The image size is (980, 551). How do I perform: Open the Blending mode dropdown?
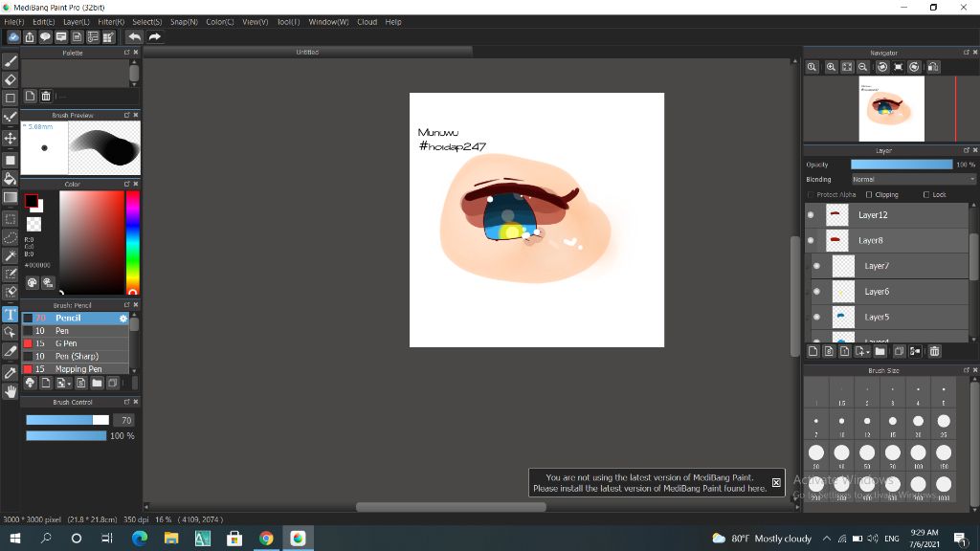(x=913, y=179)
